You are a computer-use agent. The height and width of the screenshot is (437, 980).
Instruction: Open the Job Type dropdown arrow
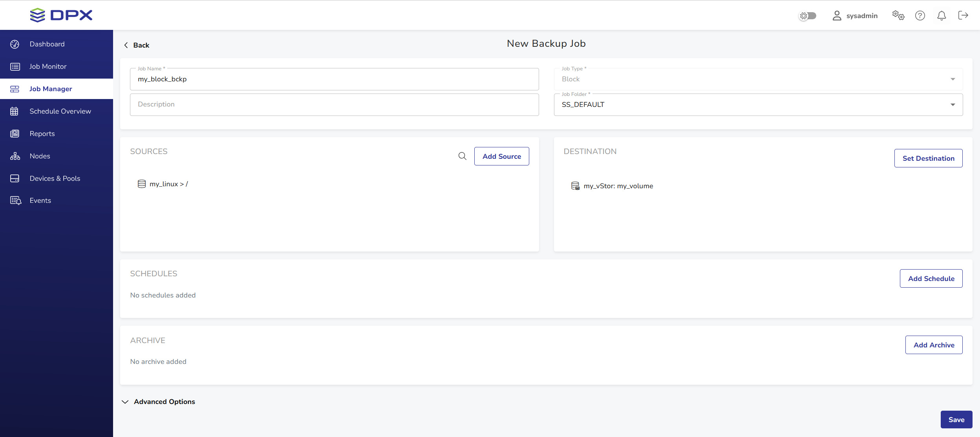tap(953, 79)
